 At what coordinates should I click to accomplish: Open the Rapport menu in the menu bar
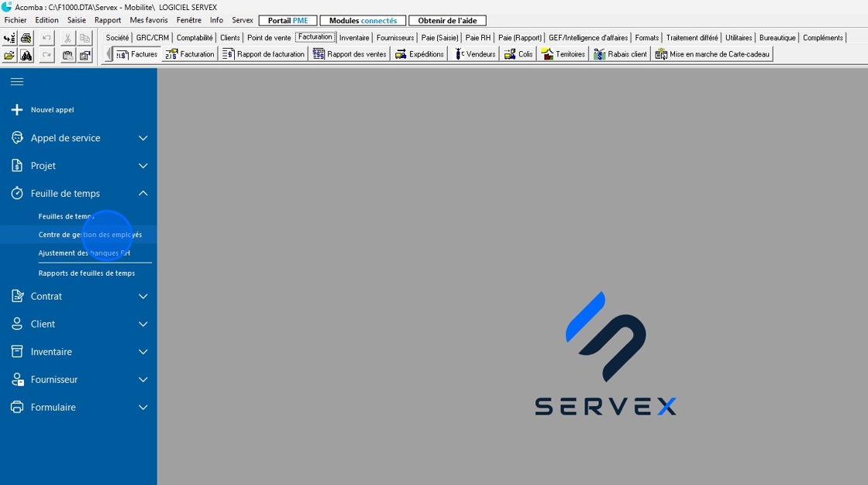[108, 20]
